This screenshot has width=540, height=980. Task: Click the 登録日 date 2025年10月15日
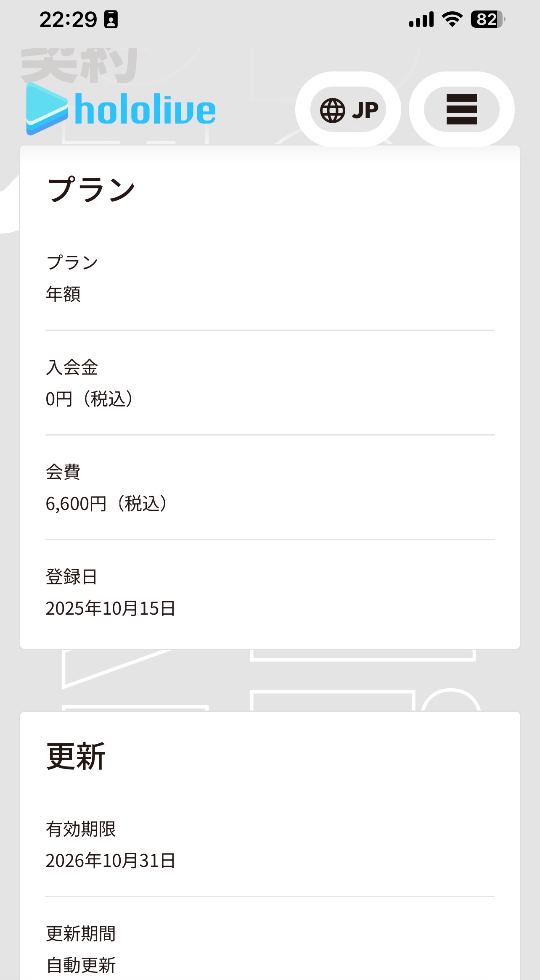tap(111, 608)
